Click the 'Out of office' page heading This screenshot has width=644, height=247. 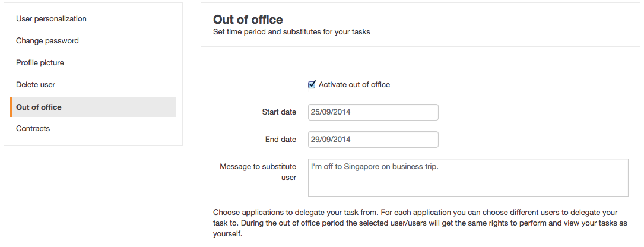[248, 20]
